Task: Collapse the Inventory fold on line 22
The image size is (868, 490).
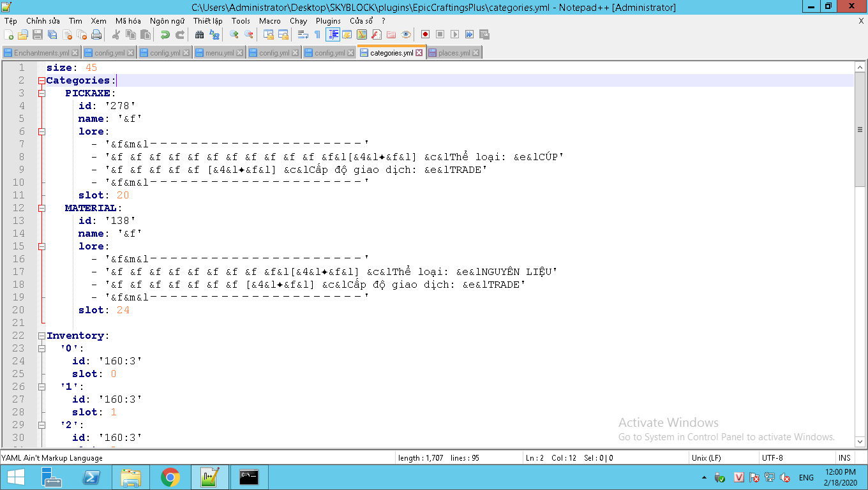Action: tap(42, 336)
